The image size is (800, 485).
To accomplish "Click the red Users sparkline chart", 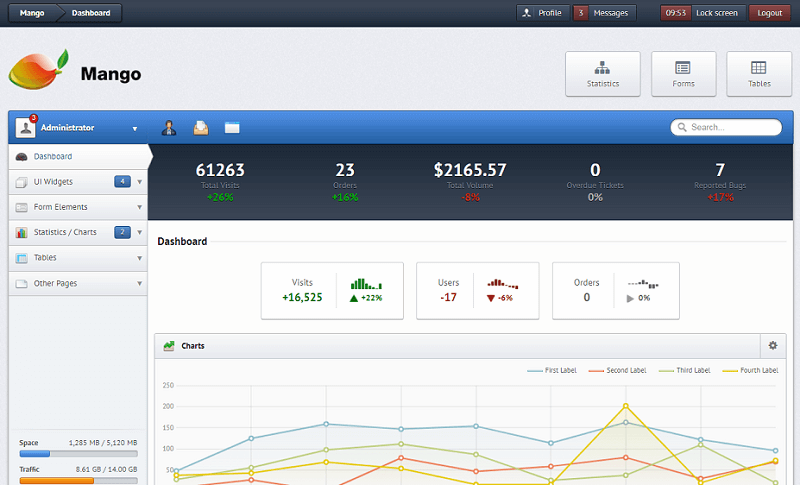I will point(503,284).
